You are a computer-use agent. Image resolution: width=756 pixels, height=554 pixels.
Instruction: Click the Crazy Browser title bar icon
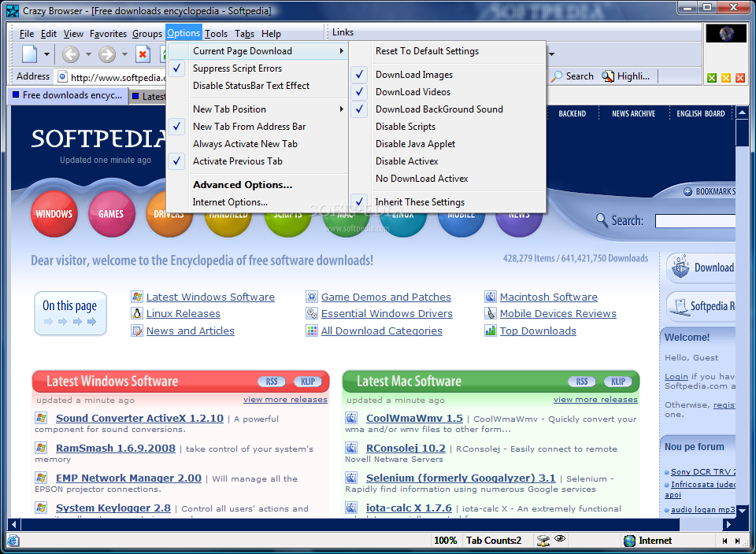(x=13, y=10)
